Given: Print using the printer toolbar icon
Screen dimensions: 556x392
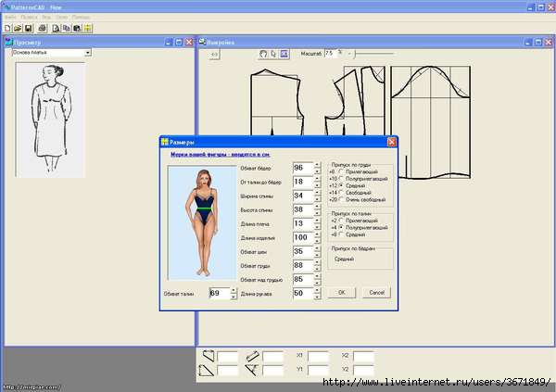Looking at the screenshot, I should coord(43,28).
